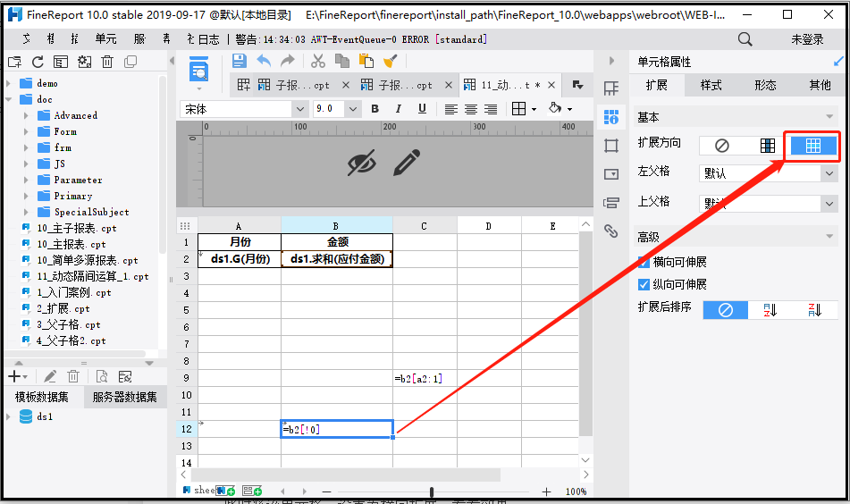Image resolution: width=850 pixels, height=504 pixels.
Task: Open the font size dropdown 9.0
Action: coord(353,109)
